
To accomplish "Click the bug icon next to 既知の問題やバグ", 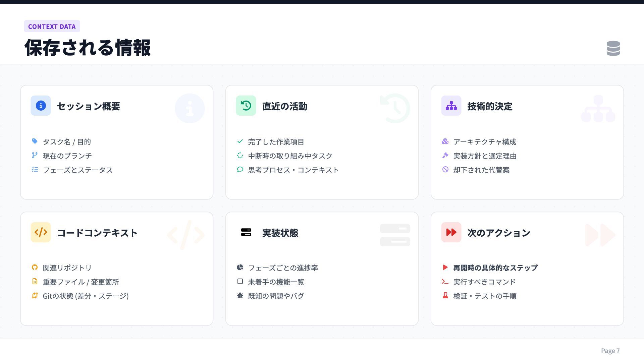I will tap(240, 296).
